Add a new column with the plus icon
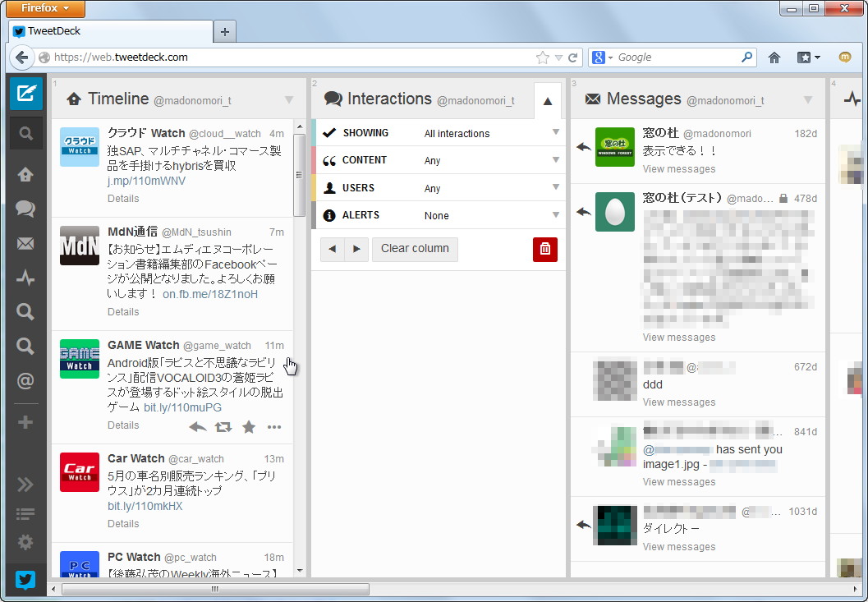Screen dimensions: 868x602 pyautogui.click(x=25, y=421)
